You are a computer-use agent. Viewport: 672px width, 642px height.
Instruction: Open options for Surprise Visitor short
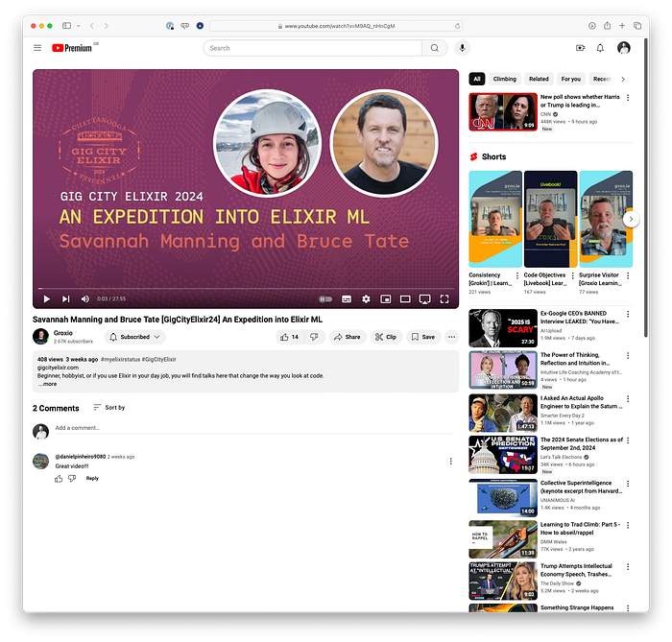[628, 275]
